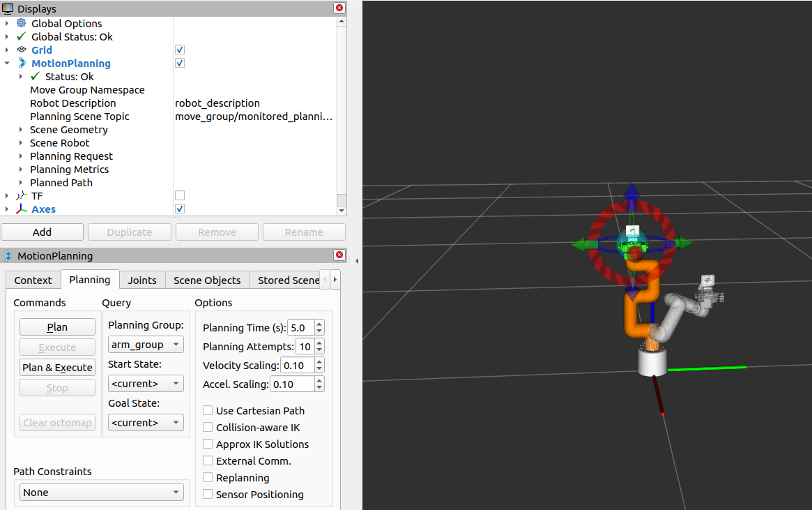Expand the Planning Metrics item
Viewport: 812px width, 510px height.
(x=21, y=170)
